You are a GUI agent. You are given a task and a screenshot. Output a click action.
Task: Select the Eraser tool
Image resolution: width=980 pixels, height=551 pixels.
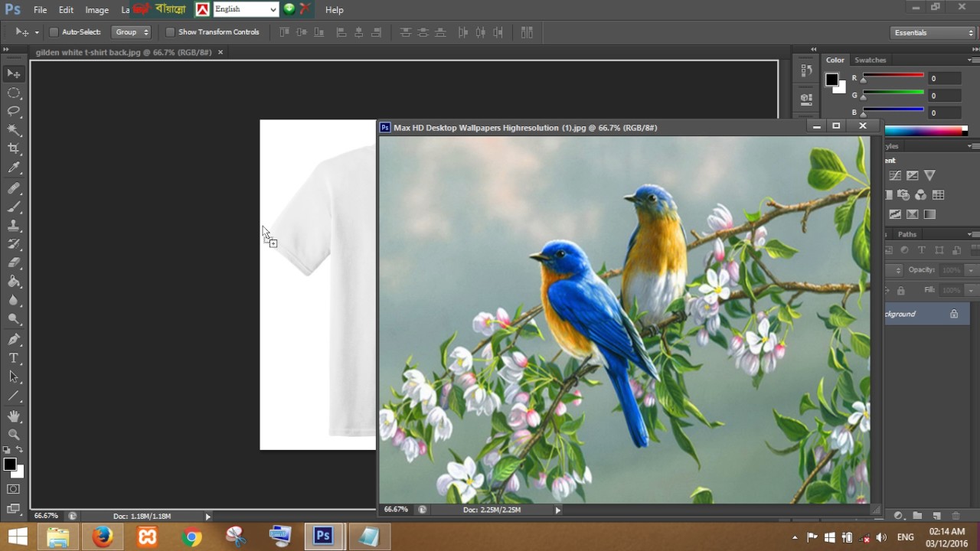coord(14,263)
